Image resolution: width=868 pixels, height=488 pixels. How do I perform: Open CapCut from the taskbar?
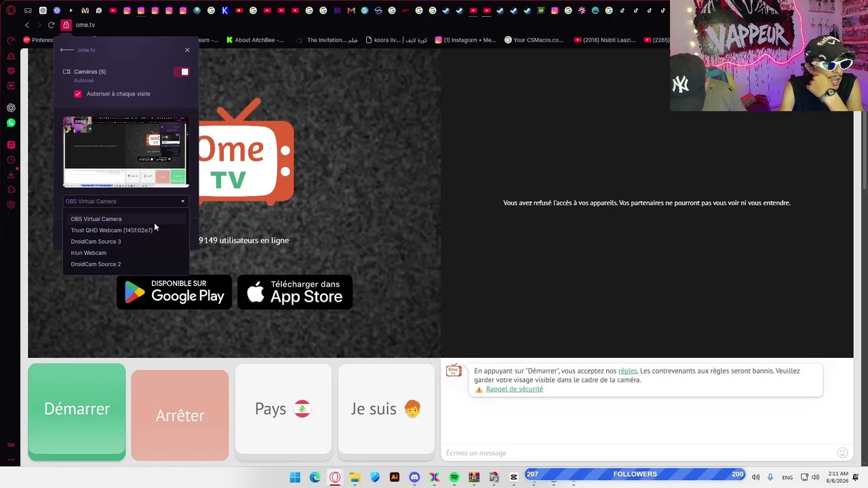pyautogui.click(x=514, y=477)
